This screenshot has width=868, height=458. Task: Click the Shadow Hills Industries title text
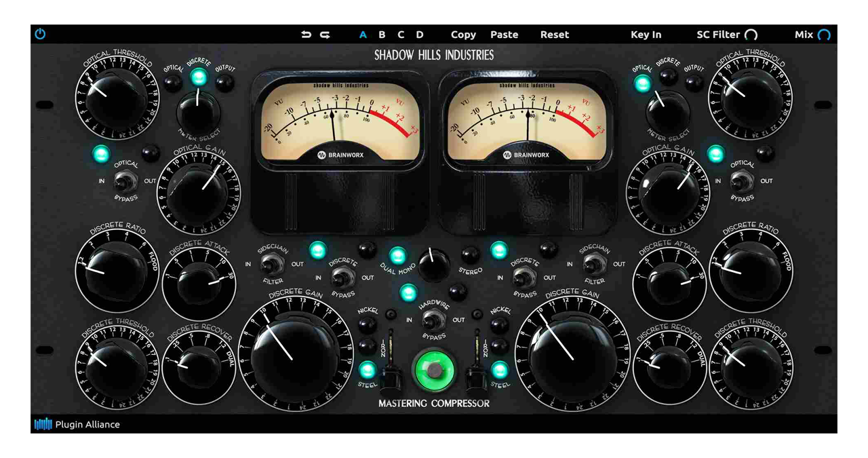click(434, 56)
